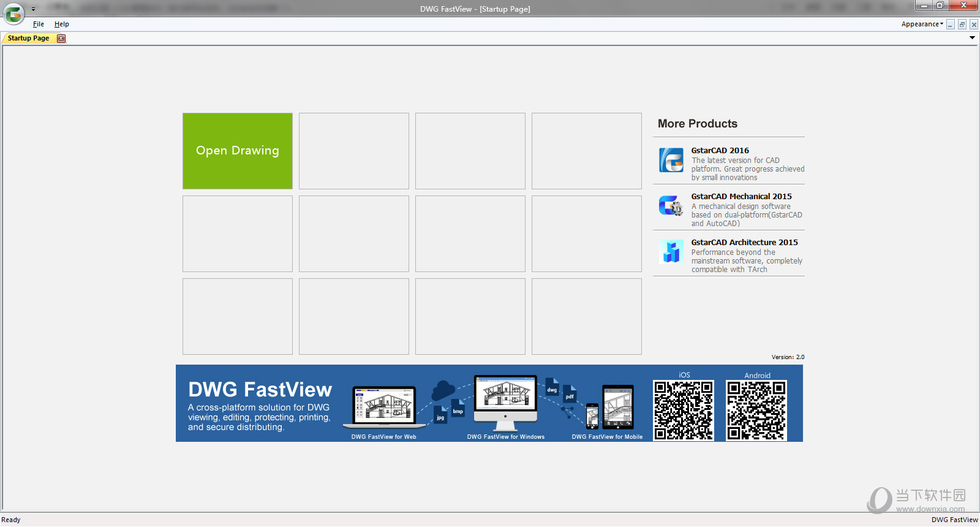Screen dimensions: 980x527
Task: Click the cloud icon in banner
Action: [443, 390]
